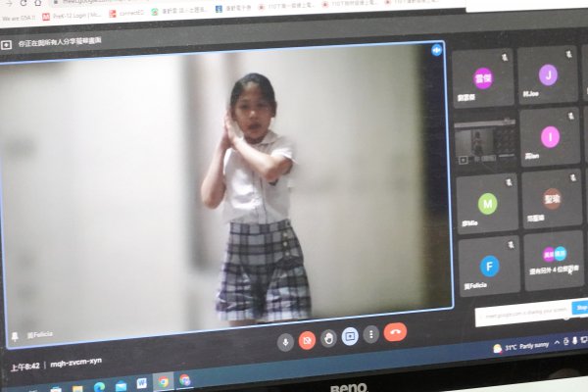Click the screen-share icon in the presenting banner
The image size is (588, 392).
click(6, 45)
